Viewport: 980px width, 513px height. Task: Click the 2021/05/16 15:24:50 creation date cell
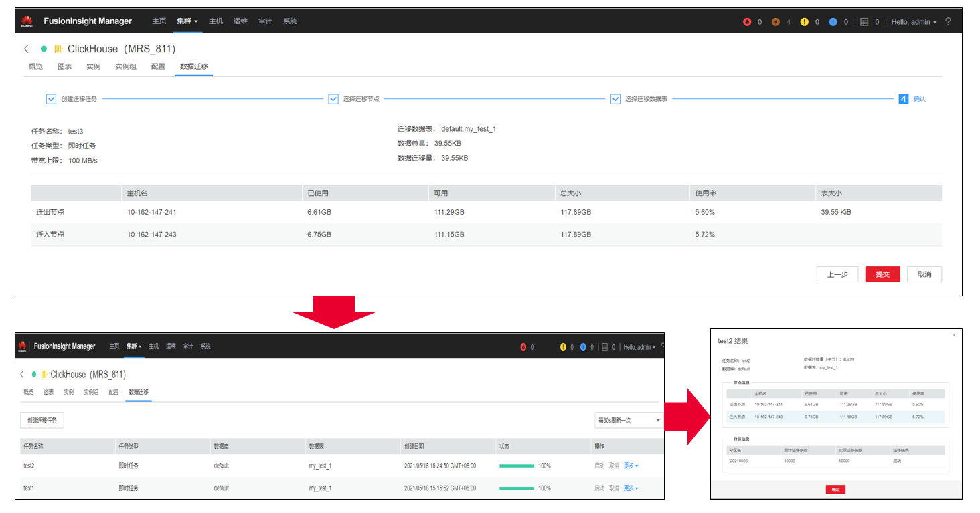pyautogui.click(x=440, y=466)
